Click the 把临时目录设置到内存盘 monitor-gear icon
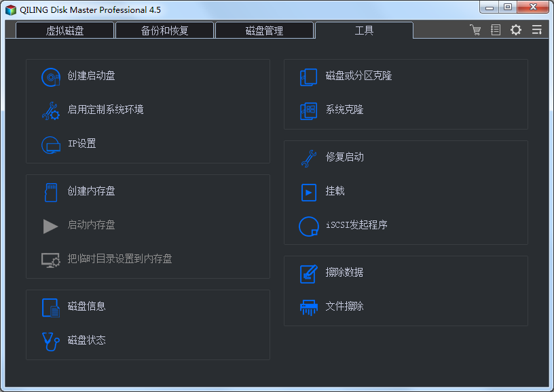554x392 pixels. point(50,260)
